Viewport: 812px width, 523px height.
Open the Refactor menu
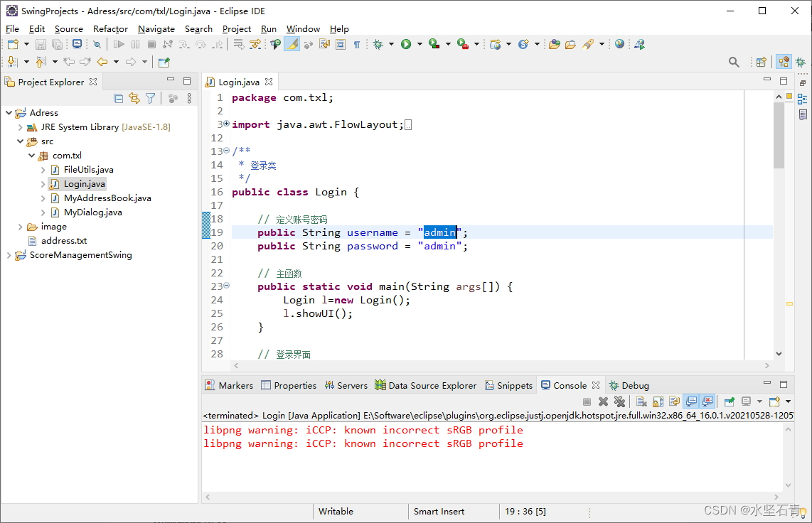(110, 28)
